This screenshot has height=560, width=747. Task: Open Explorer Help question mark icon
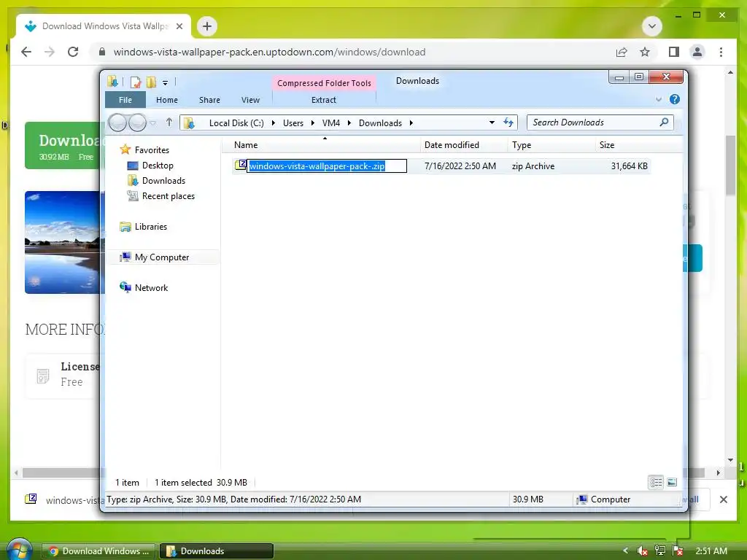click(x=675, y=99)
